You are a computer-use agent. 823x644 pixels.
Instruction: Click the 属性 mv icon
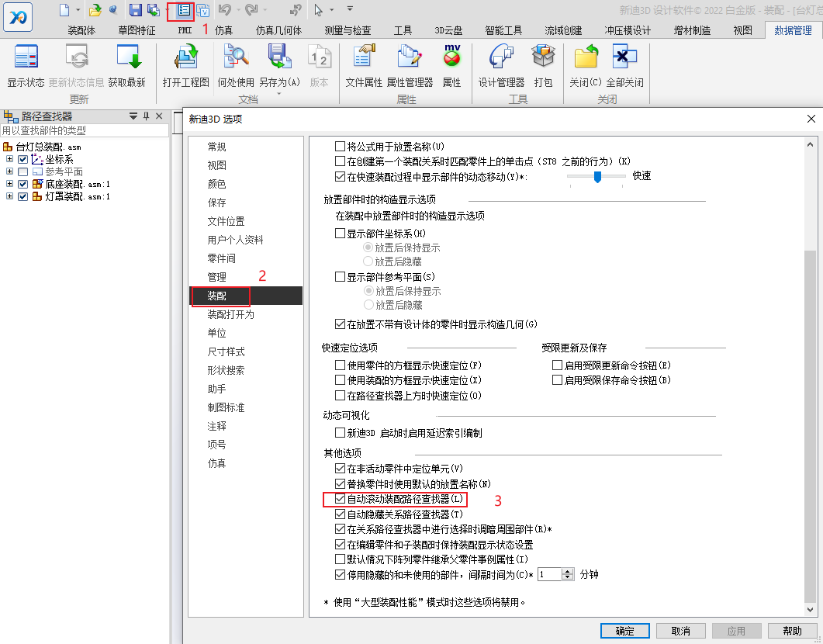click(452, 56)
